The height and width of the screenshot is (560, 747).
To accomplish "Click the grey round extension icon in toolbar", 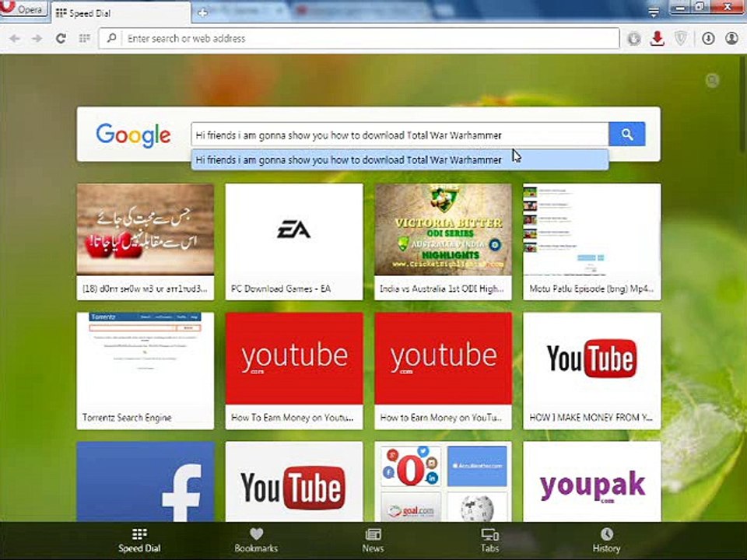I will pyautogui.click(x=633, y=39).
